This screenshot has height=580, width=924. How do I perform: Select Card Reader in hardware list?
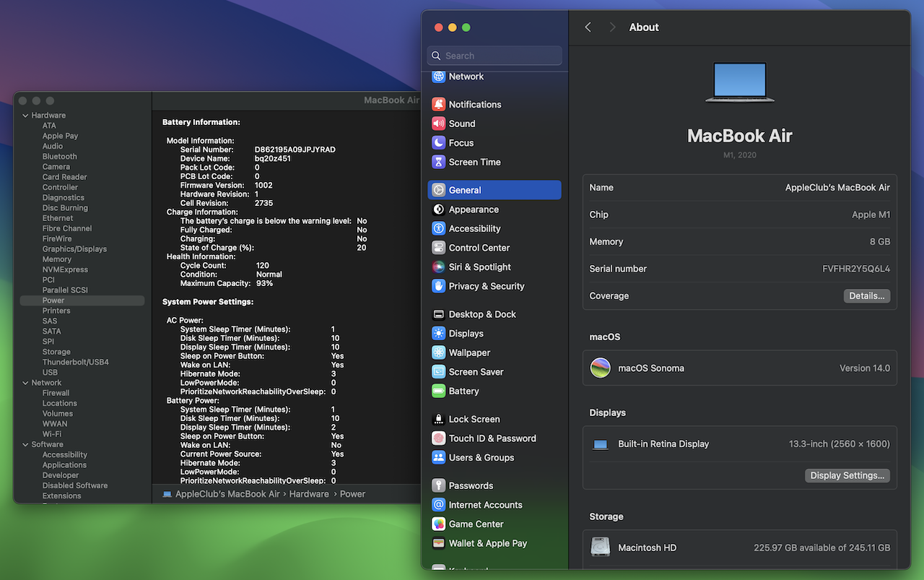click(64, 177)
